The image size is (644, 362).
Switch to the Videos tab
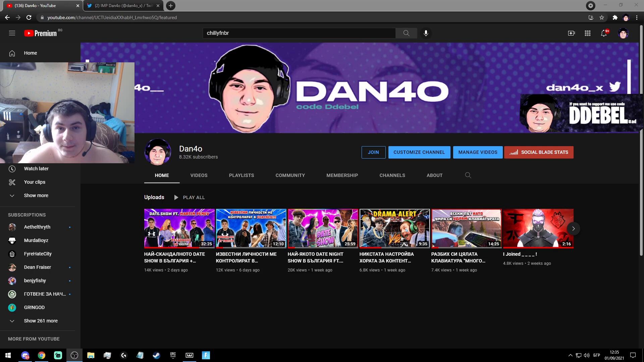[x=199, y=175]
